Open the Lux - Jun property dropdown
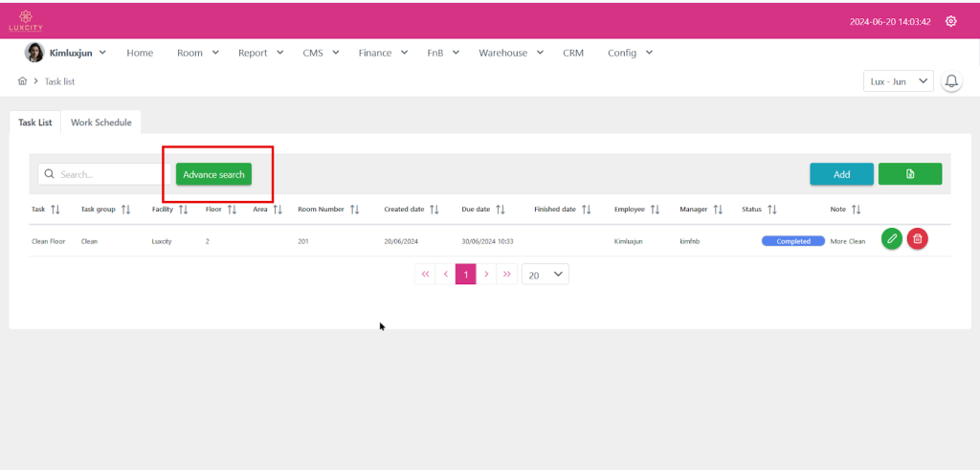 (898, 81)
